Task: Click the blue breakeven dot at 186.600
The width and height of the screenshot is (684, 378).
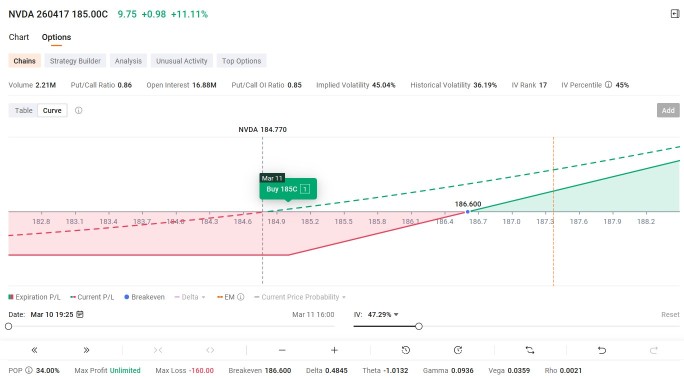Action: 468,211
